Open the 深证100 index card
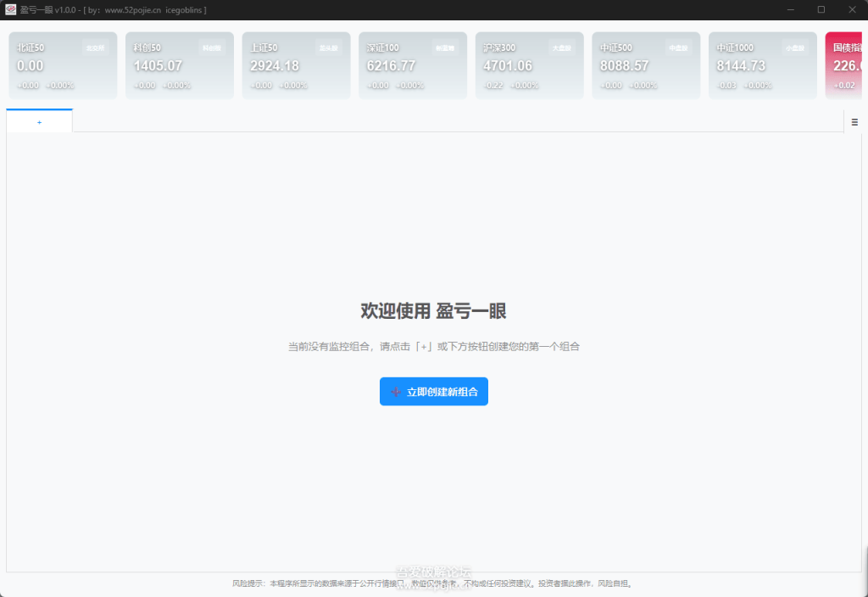Screen dimensions: 868x597 413,65
